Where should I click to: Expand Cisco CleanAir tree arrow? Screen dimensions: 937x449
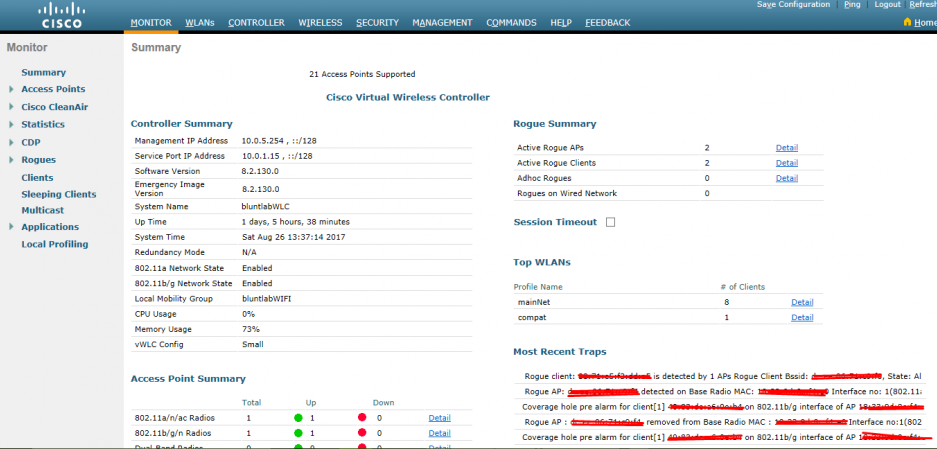coord(11,107)
